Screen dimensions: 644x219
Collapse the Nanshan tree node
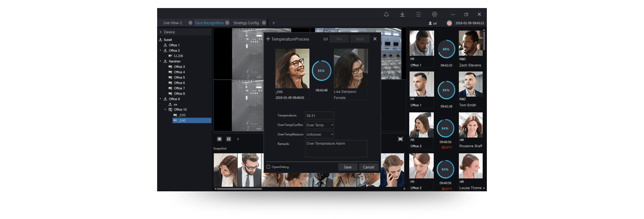coord(161,61)
